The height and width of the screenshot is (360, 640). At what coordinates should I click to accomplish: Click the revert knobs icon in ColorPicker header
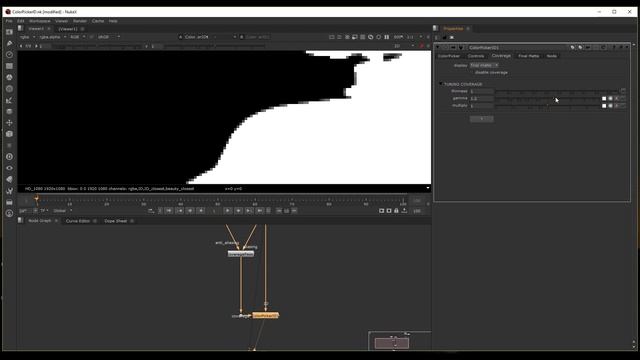coord(604,48)
